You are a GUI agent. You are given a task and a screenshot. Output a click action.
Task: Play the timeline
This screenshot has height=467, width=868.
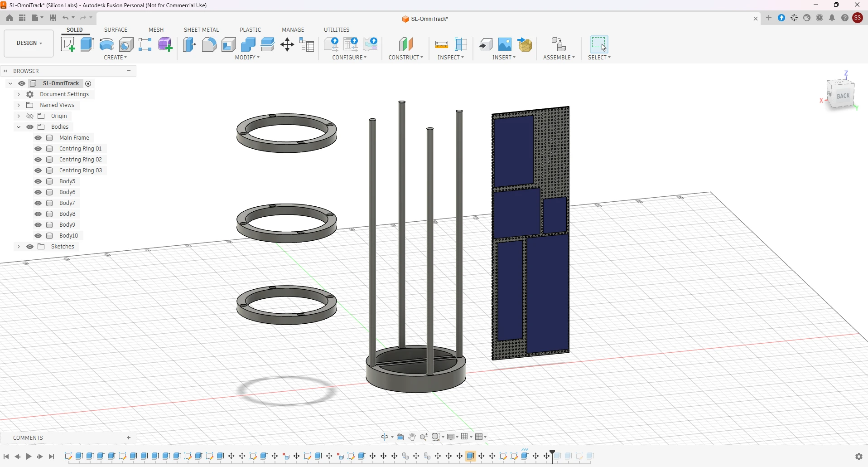pos(29,457)
